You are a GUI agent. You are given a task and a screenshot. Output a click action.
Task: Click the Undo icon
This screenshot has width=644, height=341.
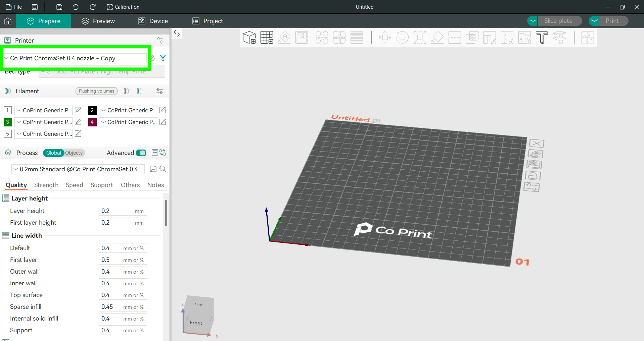coord(76,7)
